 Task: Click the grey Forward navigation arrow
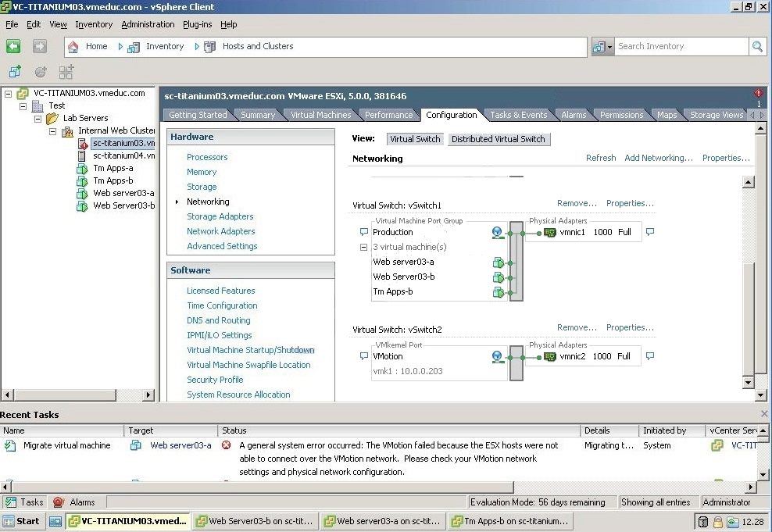pos(40,46)
